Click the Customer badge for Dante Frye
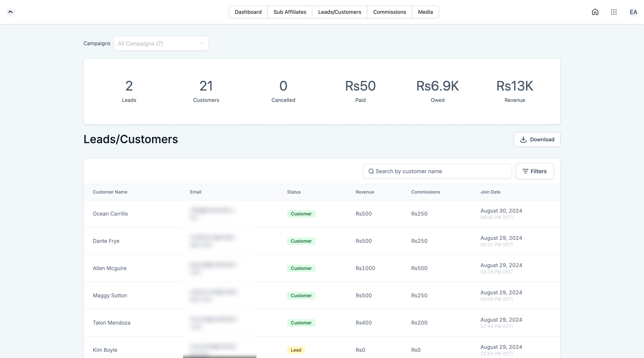 301,241
